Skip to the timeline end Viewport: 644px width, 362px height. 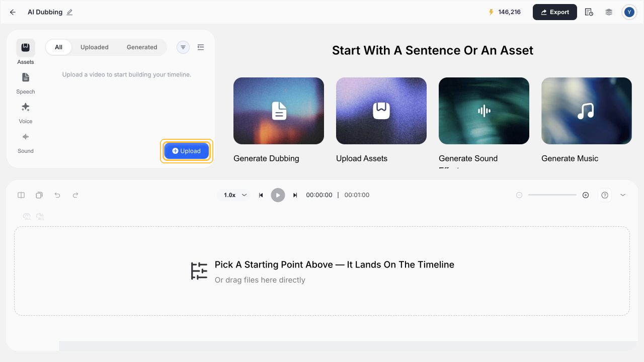pos(295,195)
